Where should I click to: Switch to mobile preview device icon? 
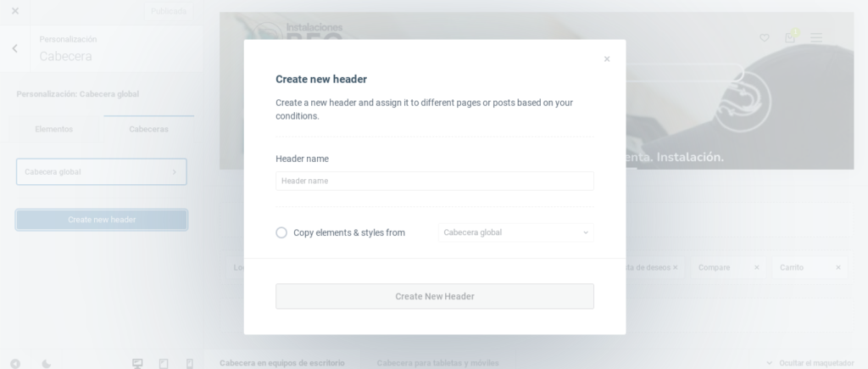pyautogui.click(x=189, y=363)
